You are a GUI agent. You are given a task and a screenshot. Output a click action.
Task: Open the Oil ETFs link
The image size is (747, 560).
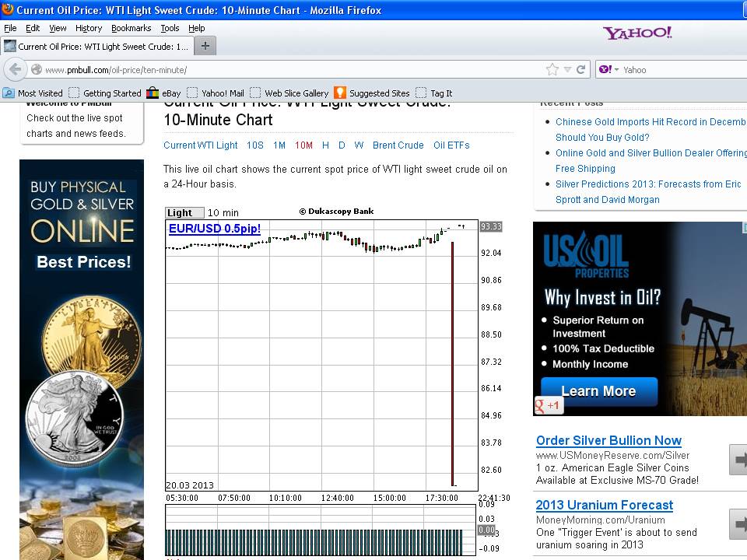click(x=451, y=145)
